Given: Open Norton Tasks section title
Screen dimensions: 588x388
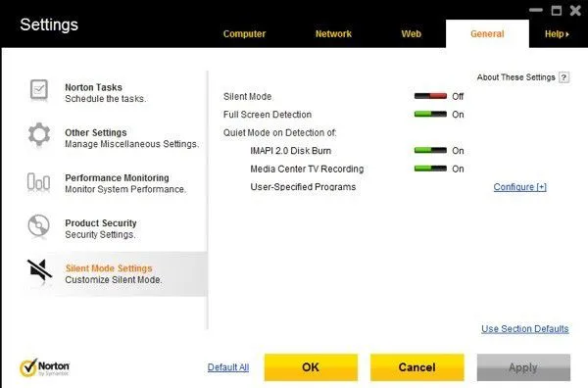Looking at the screenshot, I should tap(93, 87).
